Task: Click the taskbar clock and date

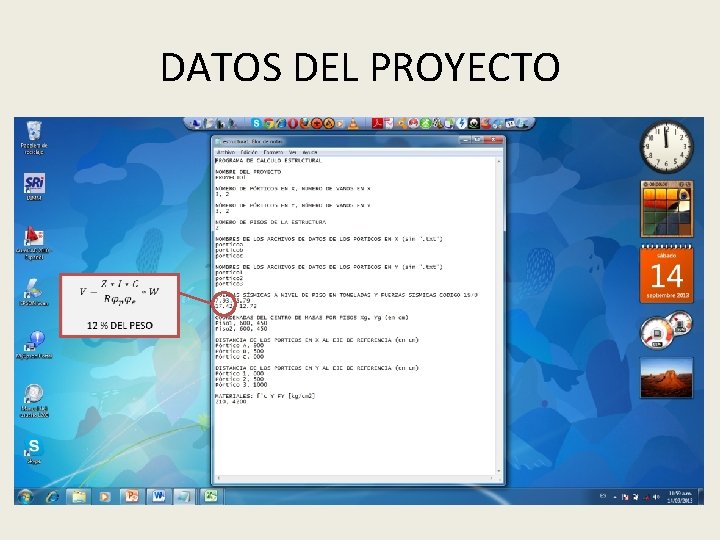Action: [680, 496]
